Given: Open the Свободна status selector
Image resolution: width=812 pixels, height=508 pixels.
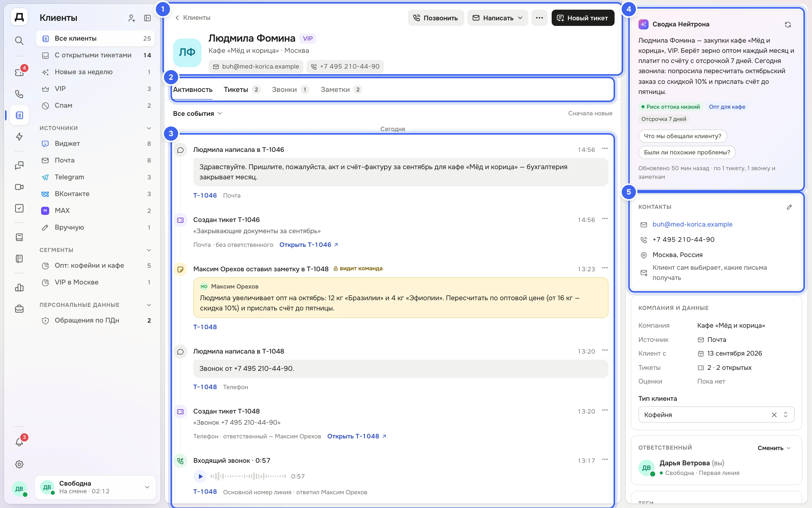Looking at the screenshot, I should [95, 487].
